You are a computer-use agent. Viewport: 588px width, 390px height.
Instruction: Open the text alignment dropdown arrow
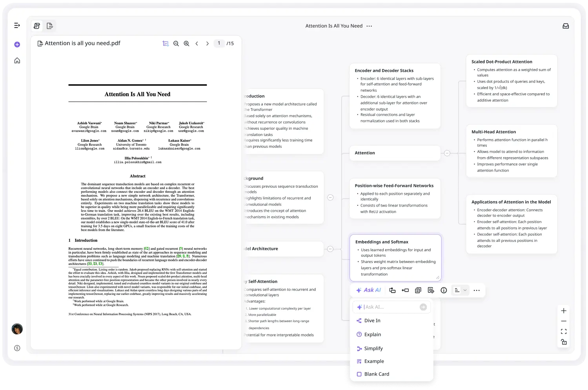click(465, 290)
